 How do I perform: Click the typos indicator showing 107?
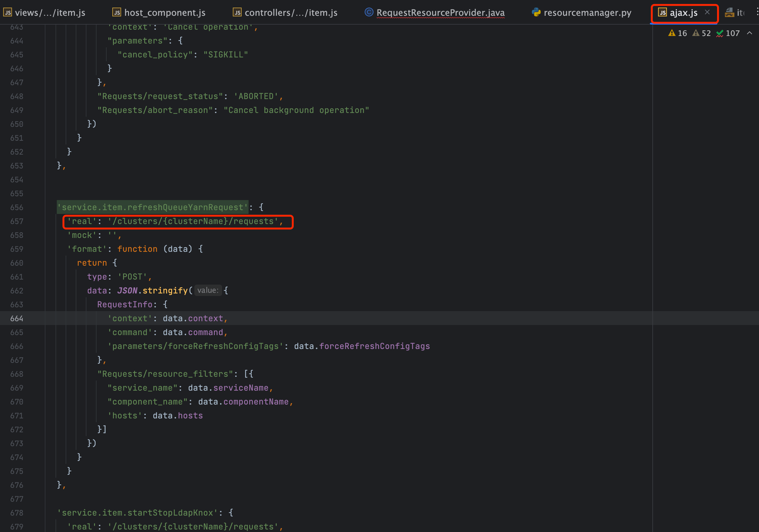coord(727,33)
